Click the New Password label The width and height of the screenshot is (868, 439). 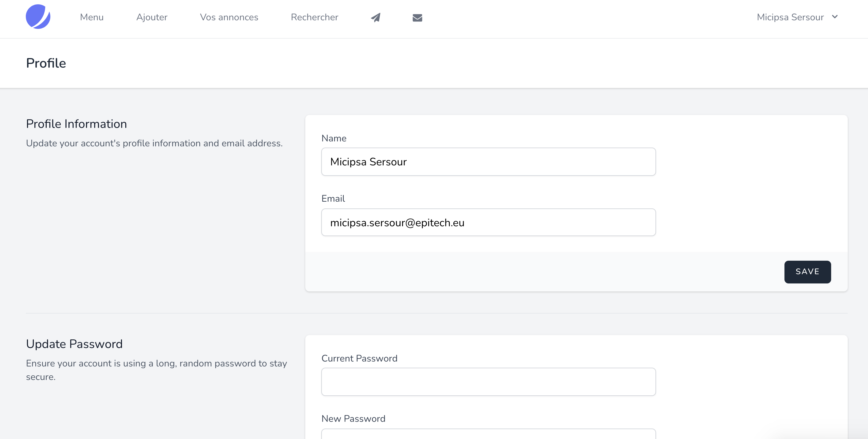(x=353, y=418)
